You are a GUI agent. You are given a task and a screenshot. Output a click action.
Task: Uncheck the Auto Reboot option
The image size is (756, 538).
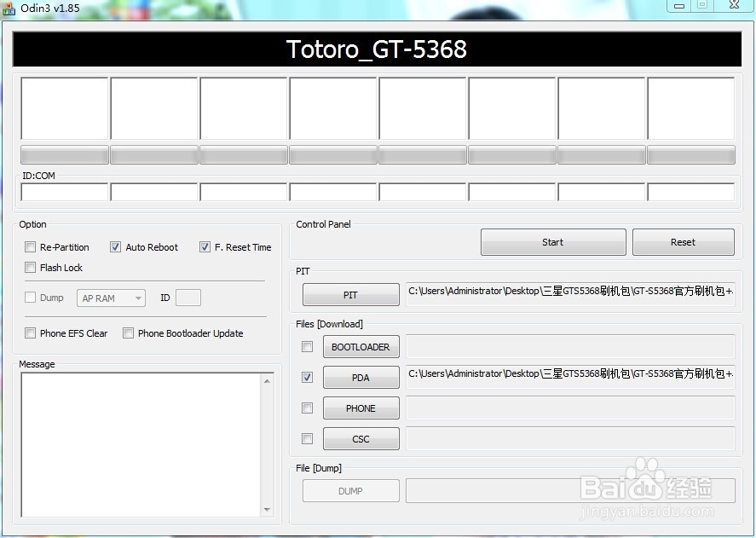click(x=115, y=247)
